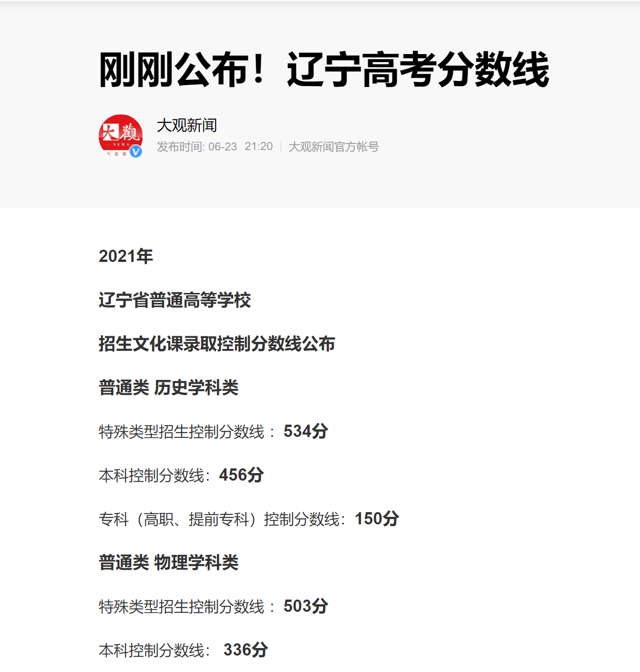Click the 大观新闻官方帐号 account label
The height and width of the screenshot is (672, 640).
pos(335,147)
